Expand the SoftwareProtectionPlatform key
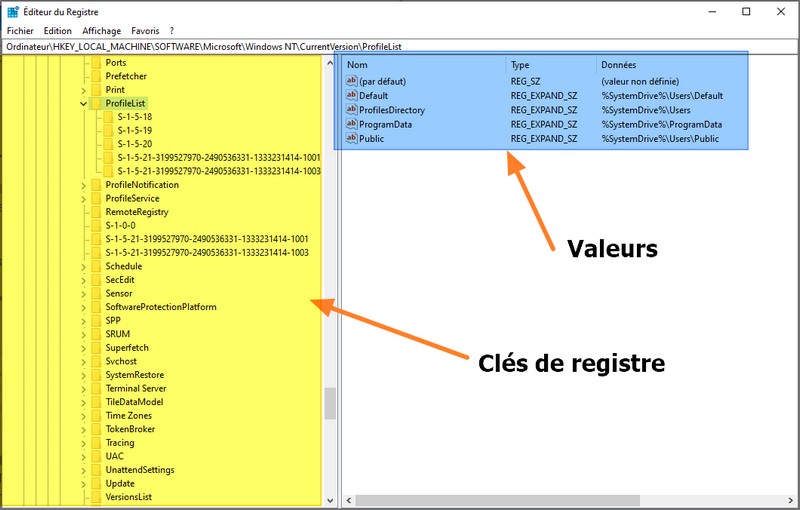 pyautogui.click(x=83, y=308)
